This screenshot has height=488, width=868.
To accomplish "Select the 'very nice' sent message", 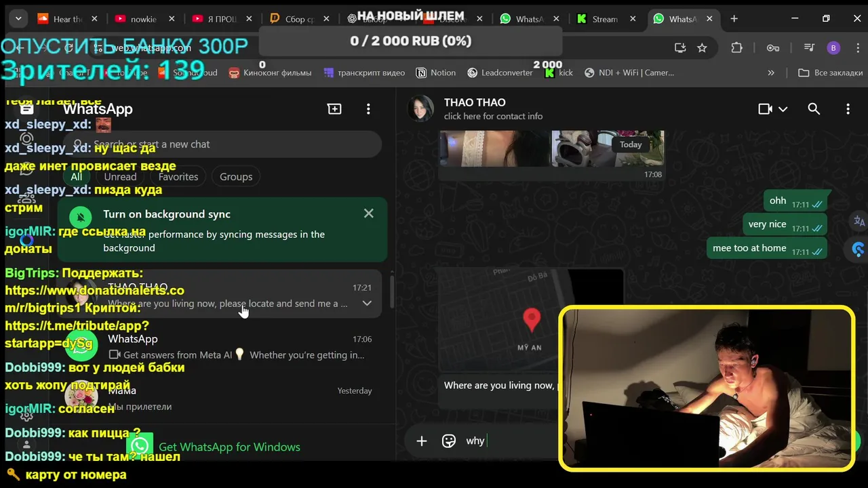I will (x=785, y=224).
